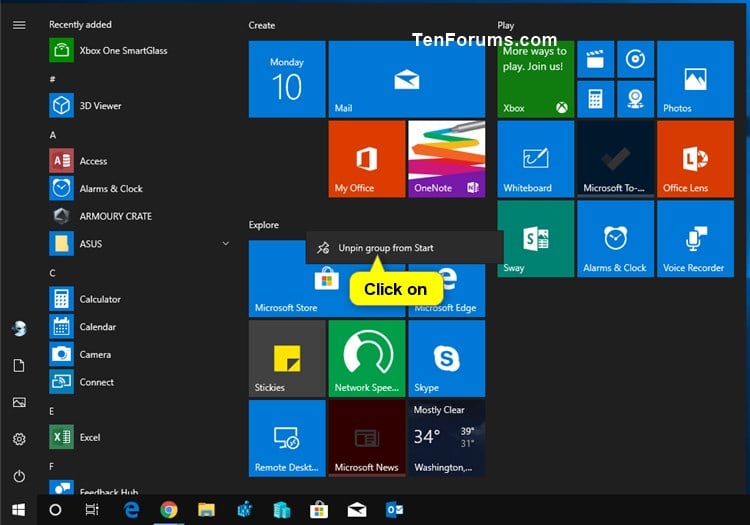Open the Microsoft News tile
Viewport: 750px width, 525px height.
click(x=367, y=438)
